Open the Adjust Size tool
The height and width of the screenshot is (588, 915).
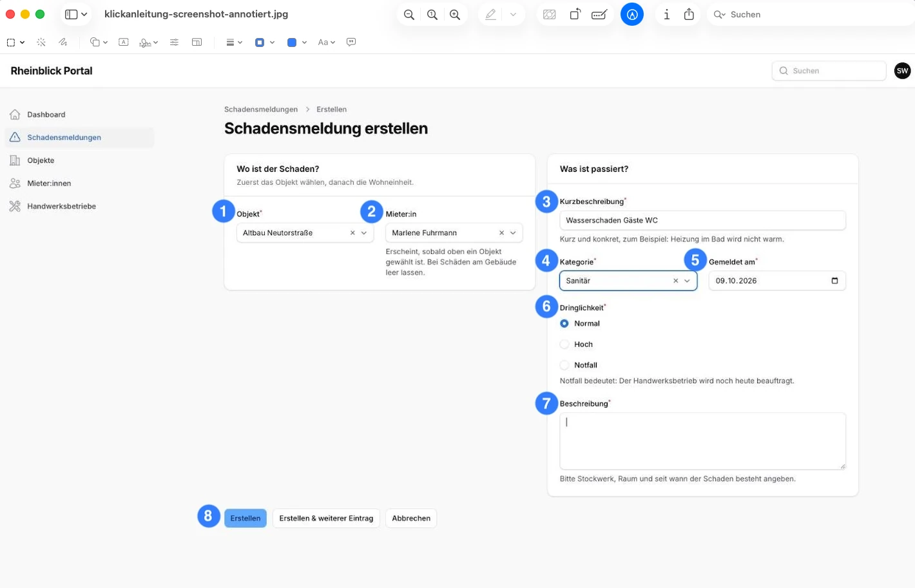(x=197, y=43)
